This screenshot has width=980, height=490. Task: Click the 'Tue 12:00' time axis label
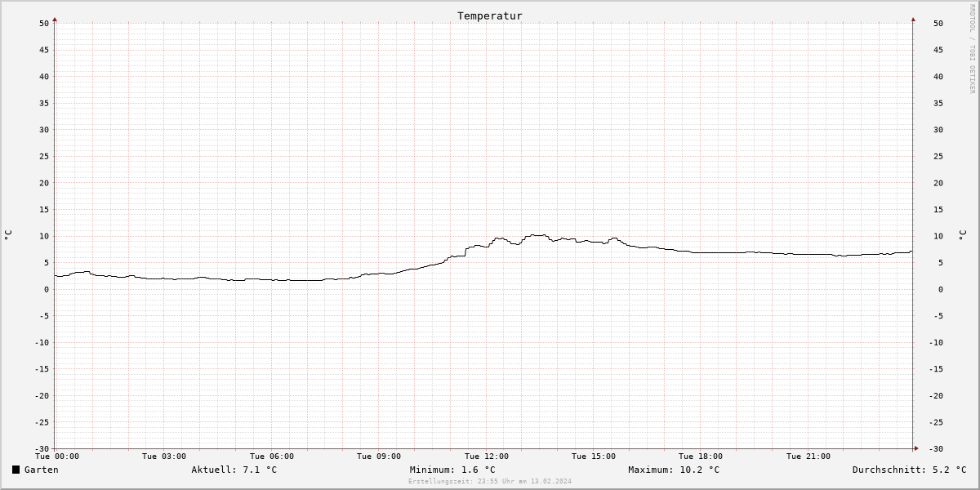[x=487, y=457]
